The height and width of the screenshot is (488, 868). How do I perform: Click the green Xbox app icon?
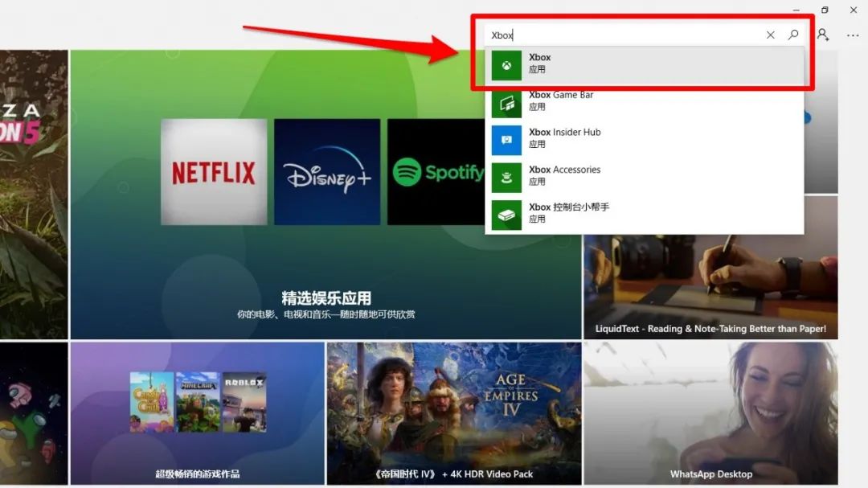click(x=506, y=66)
